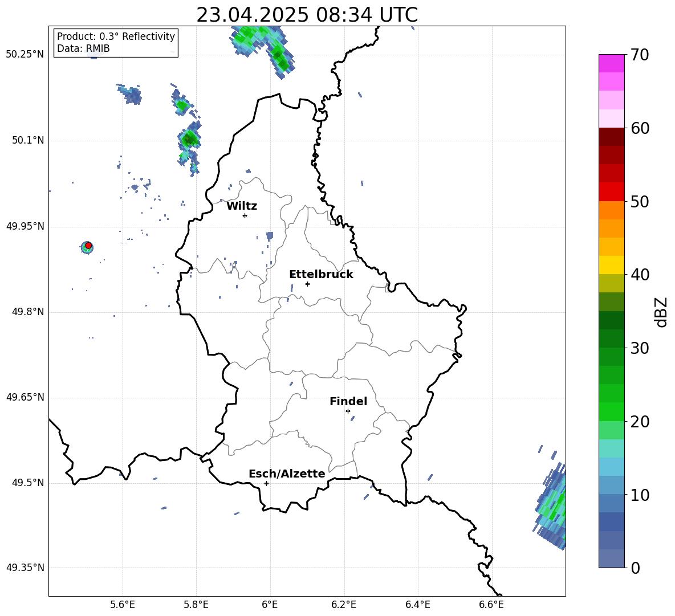
Task: Click the title '23.04.2025 08:34 UTC'
Action: click(307, 15)
